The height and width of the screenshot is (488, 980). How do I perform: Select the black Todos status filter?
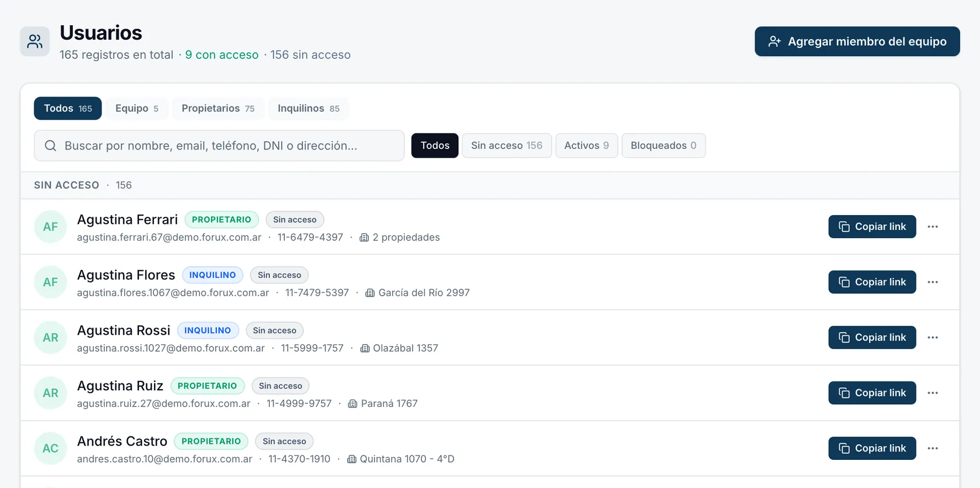pyautogui.click(x=435, y=146)
